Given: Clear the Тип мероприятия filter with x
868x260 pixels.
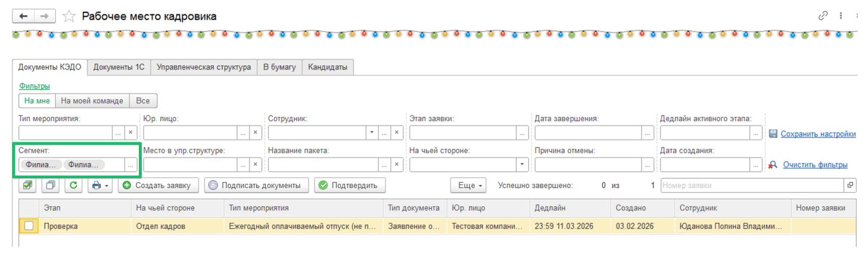Looking at the screenshot, I should 131,133.
